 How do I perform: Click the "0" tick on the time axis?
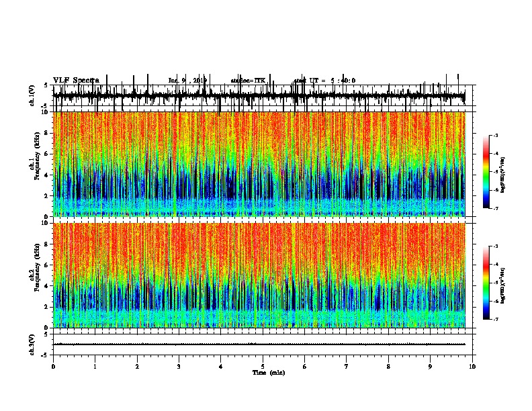click(x=53, y=367)
